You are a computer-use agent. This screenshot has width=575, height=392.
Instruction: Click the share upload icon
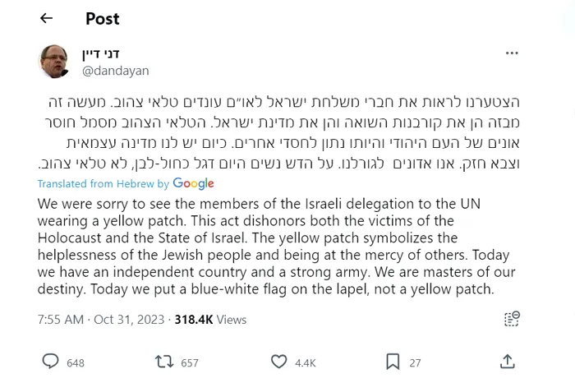pos(508,362)
